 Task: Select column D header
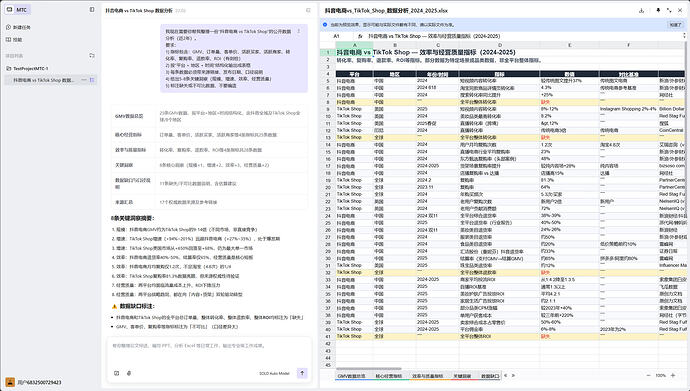[499, 45]
